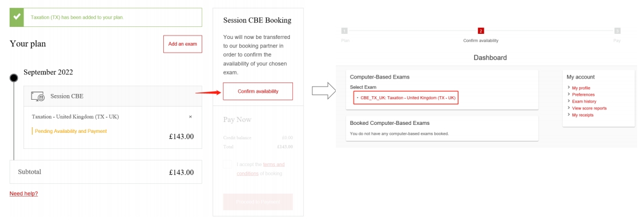This screenshot has height=224, width=644.
Task: Open the terms and conditions link
Action: pyautogui.click(x=260, y=169)
